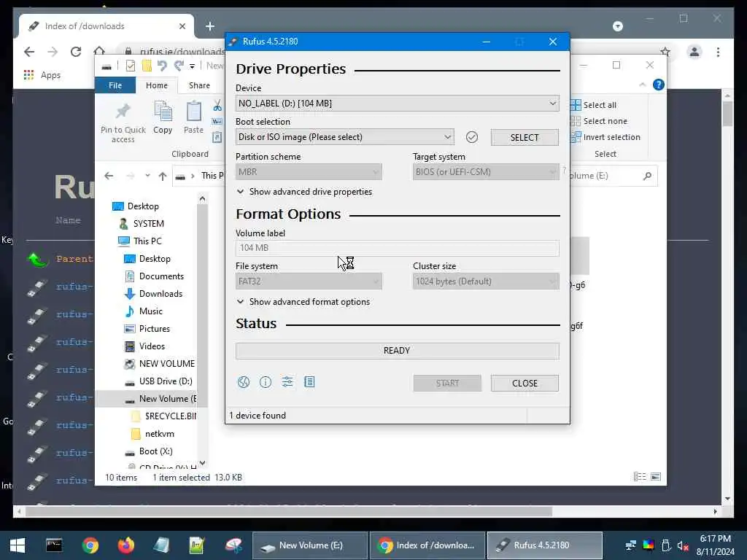The height and width of the screenshot is (560, 747).
Task: Open the Partition scheme MBR dropdown
Action: pyautogui.click(x=309, y=172)
